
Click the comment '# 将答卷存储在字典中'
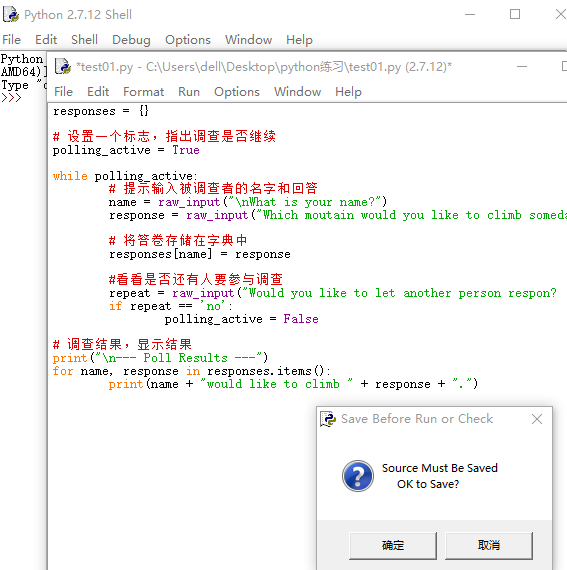click(178, 241)
